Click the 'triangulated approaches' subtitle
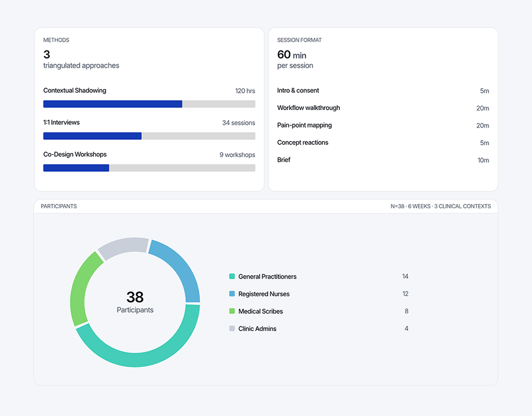The image size is (532, 416). (x=81, y=65)
